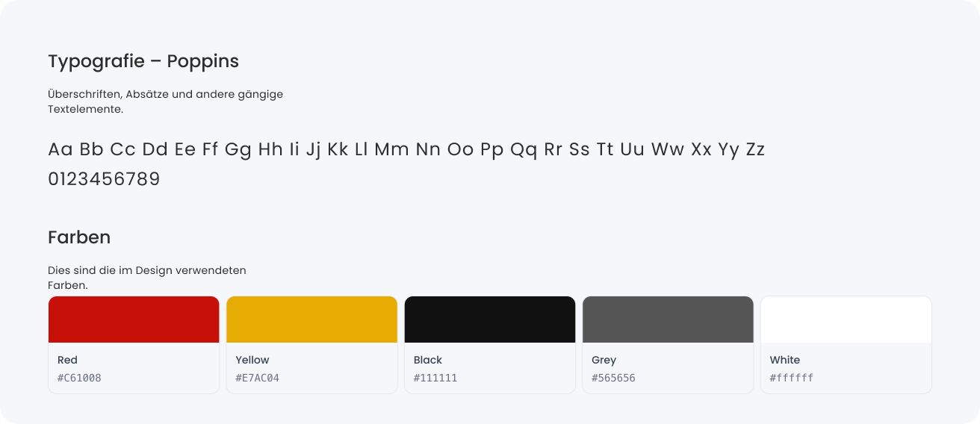Click the hex code #C61008
Viewport: 980px width, 424px height.
point(79,378)
